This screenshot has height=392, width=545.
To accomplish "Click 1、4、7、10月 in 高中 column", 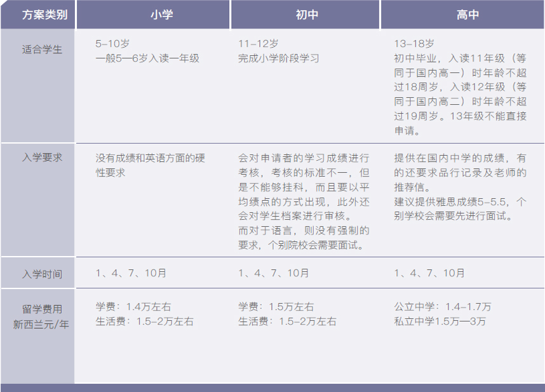I will [x=429, y=273].
